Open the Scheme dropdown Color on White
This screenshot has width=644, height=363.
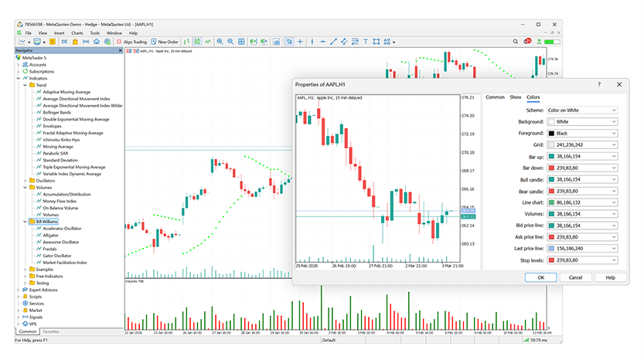582,110
